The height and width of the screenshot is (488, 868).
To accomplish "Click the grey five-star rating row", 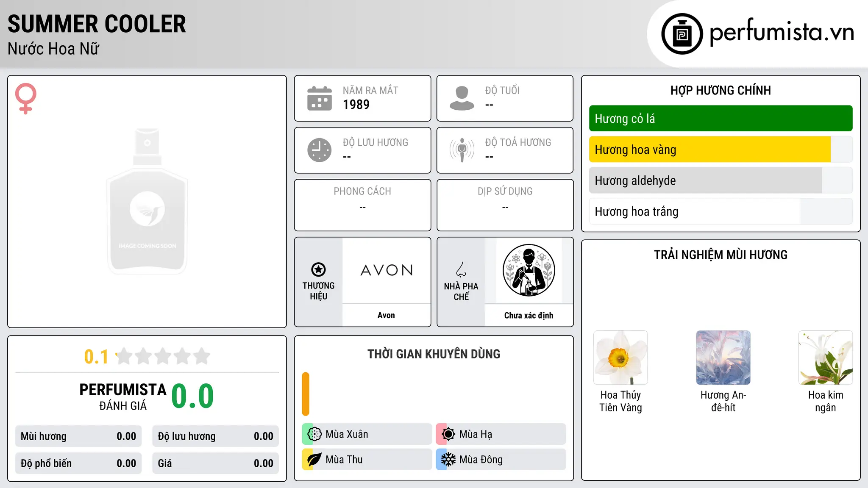I will (x=163, y=356).
